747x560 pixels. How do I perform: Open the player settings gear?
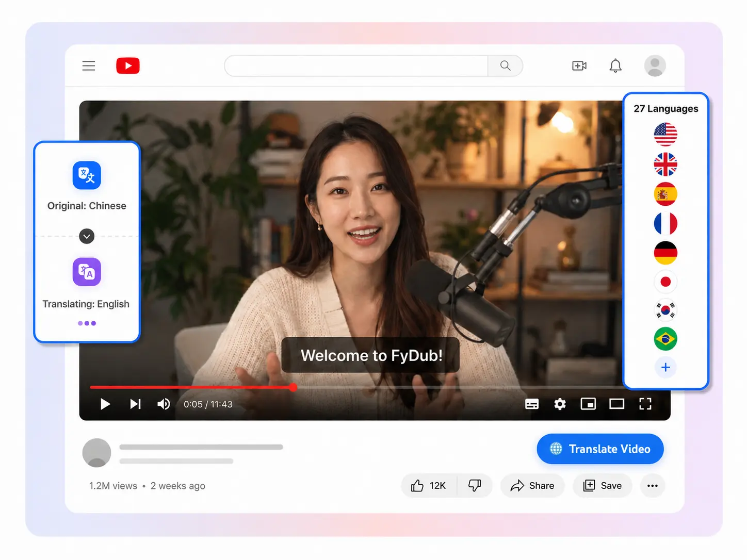tap(560, 404)
